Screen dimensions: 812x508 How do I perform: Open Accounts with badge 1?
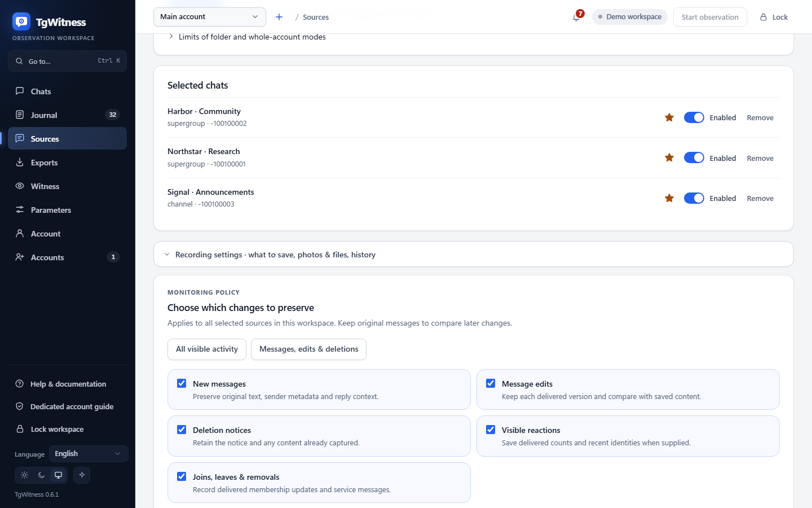[68, 257]
